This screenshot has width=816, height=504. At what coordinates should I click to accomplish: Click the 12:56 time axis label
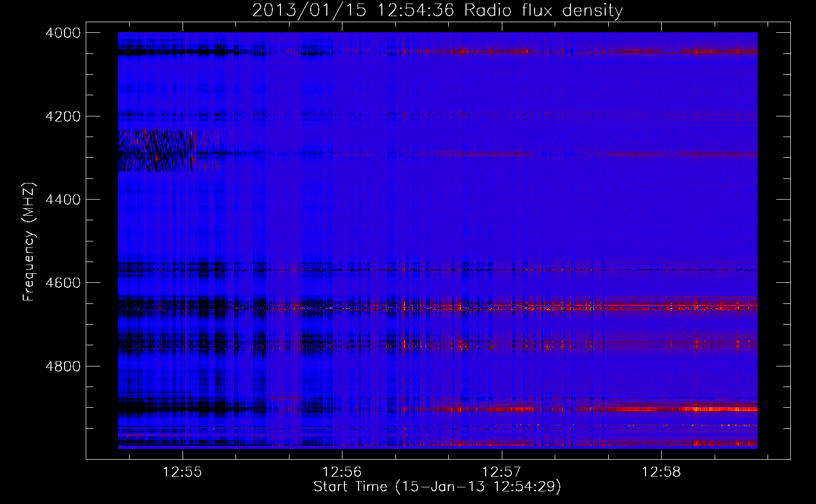coord(342,472)
